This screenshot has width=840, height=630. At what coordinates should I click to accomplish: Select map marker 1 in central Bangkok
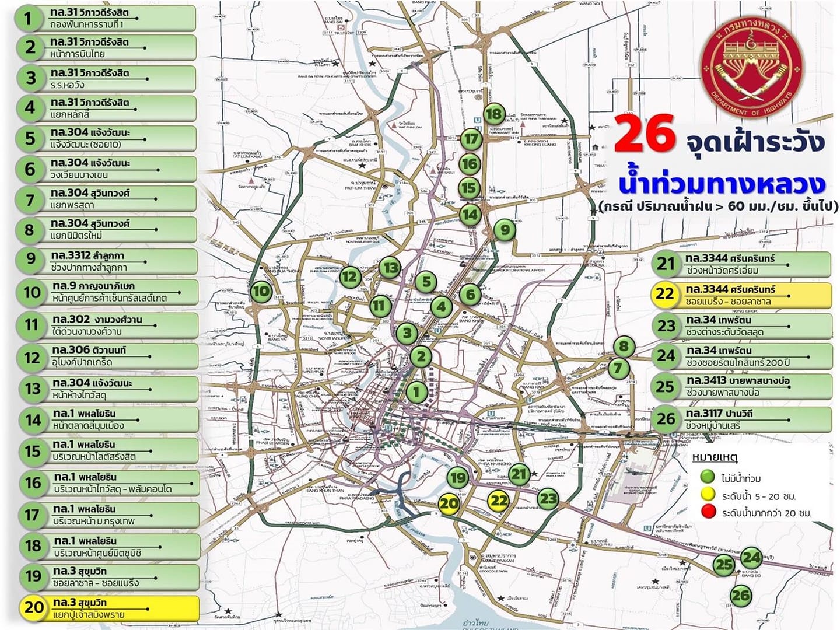pos(416,392)
